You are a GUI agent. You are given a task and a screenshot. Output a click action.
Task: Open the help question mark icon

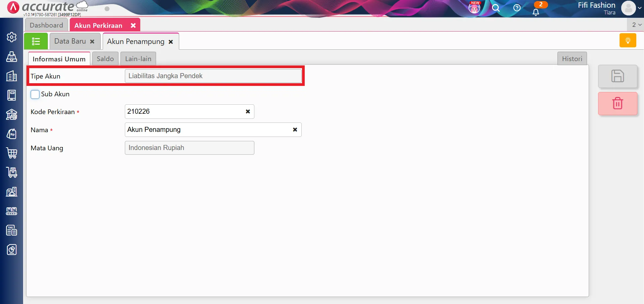coord(517,8)
